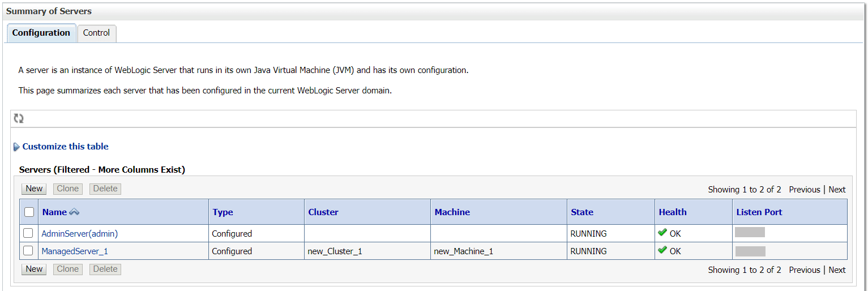Go to Next page link at top
The height and width of the screenshot is (291, 868).
click(x=837, y=190)
